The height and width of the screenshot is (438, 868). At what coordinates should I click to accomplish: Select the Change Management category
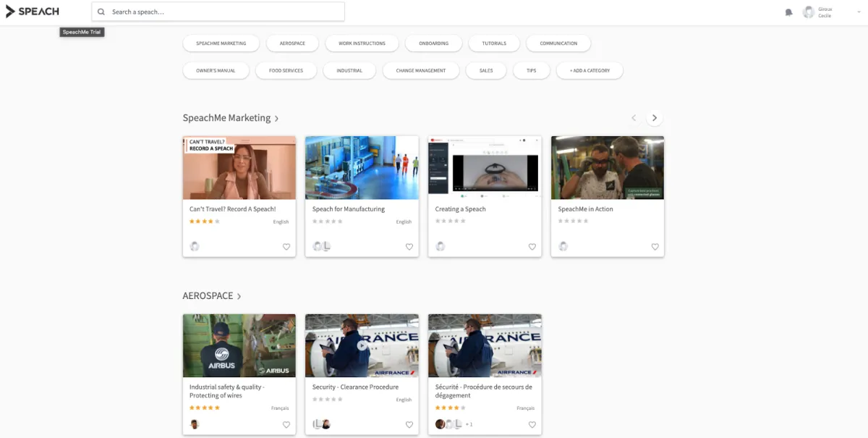pyautogui.click(x=421, y=71)
